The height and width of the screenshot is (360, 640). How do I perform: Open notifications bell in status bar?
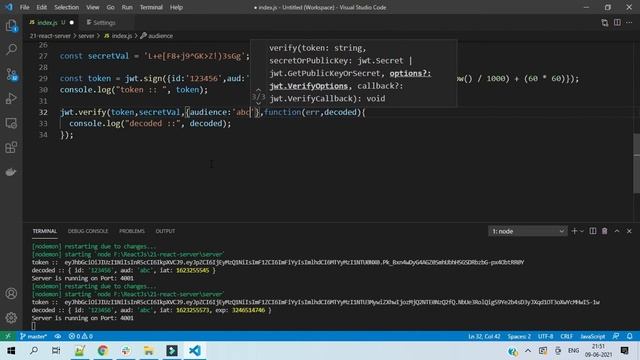click(629, 336)
